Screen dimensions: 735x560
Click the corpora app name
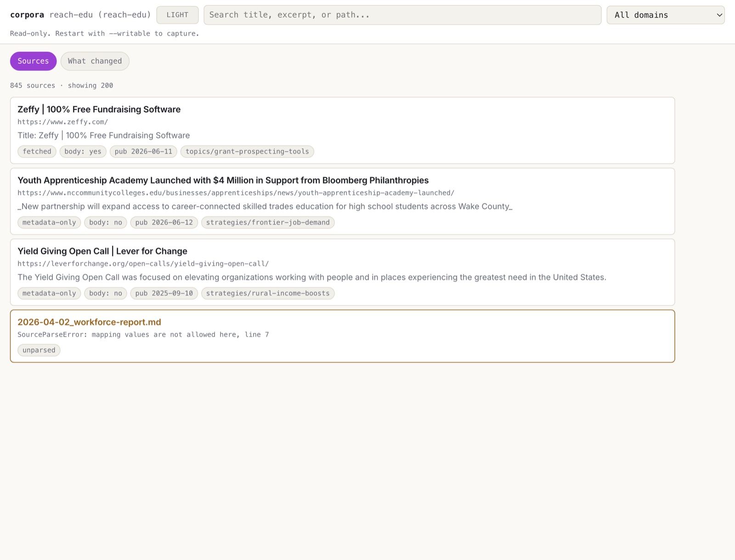click(27, 15)
